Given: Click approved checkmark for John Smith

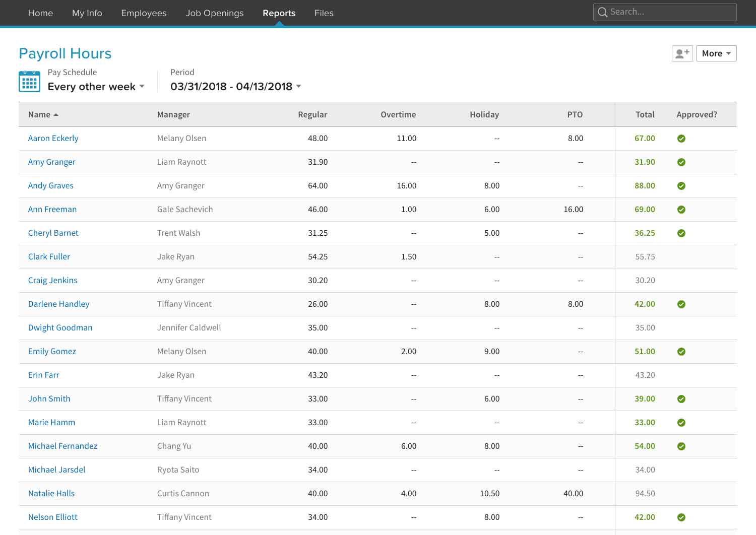Looking at the screenshot, I should click(681, 399).
